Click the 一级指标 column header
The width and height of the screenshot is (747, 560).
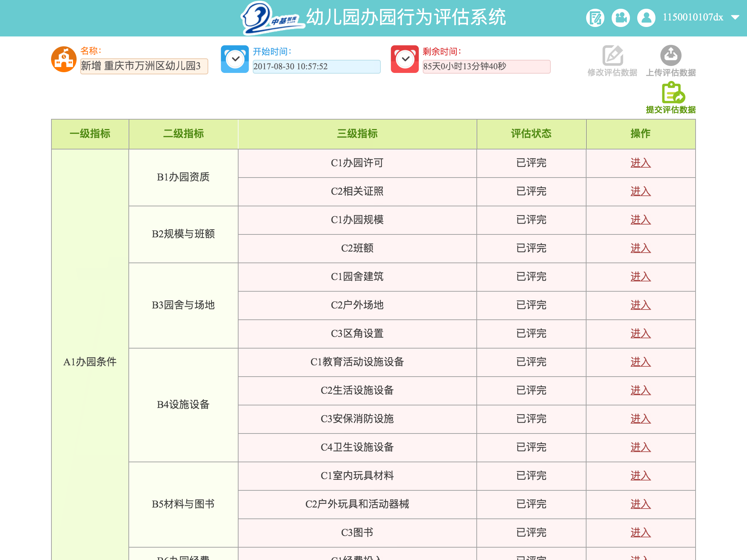click(x=90, y=134)
